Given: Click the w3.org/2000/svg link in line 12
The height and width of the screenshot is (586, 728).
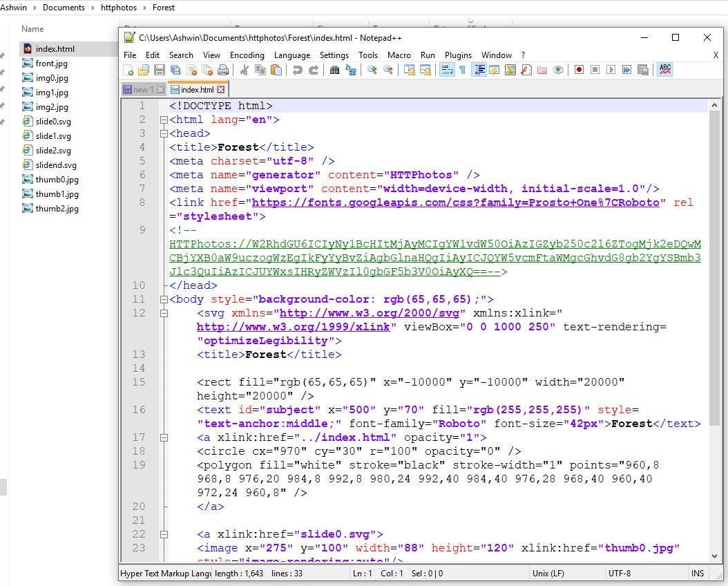Looking at the screenshot, I should (369, 313).
